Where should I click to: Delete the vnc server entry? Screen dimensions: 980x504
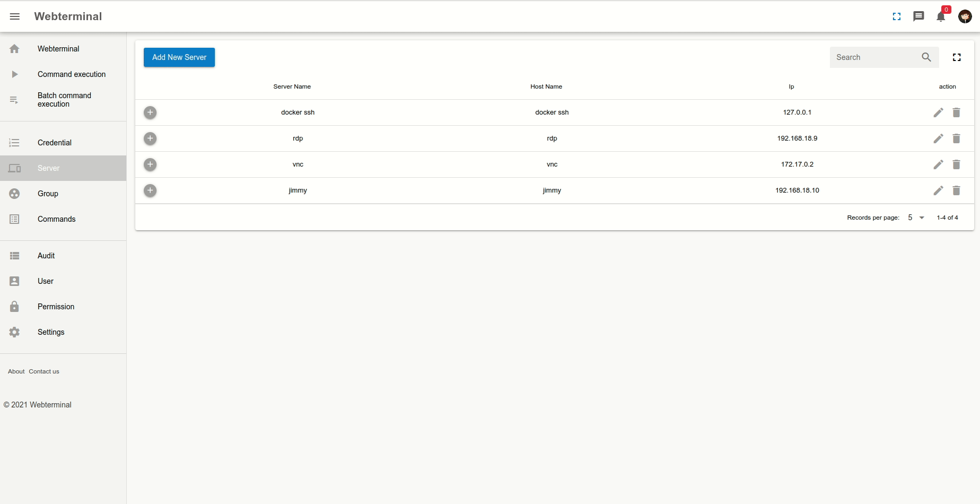(956, 164)
